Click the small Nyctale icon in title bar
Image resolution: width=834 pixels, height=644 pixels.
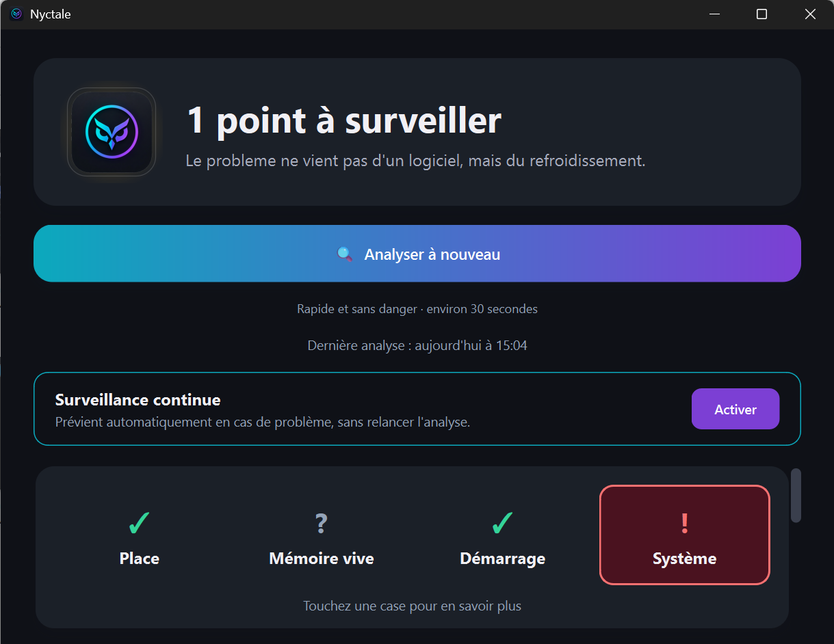(16, 14)
